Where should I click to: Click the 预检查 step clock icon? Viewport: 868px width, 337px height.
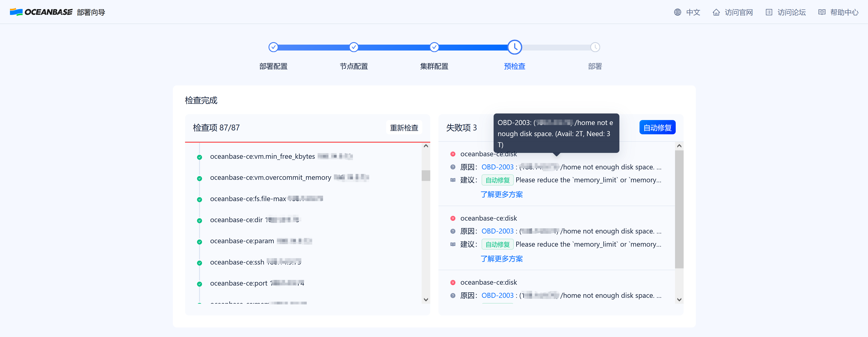click(x=514, y=47)
